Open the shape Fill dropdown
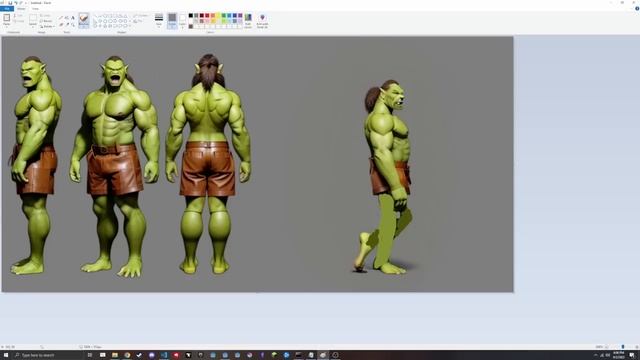The image size is (640, 360). click(x=138, y=21)
